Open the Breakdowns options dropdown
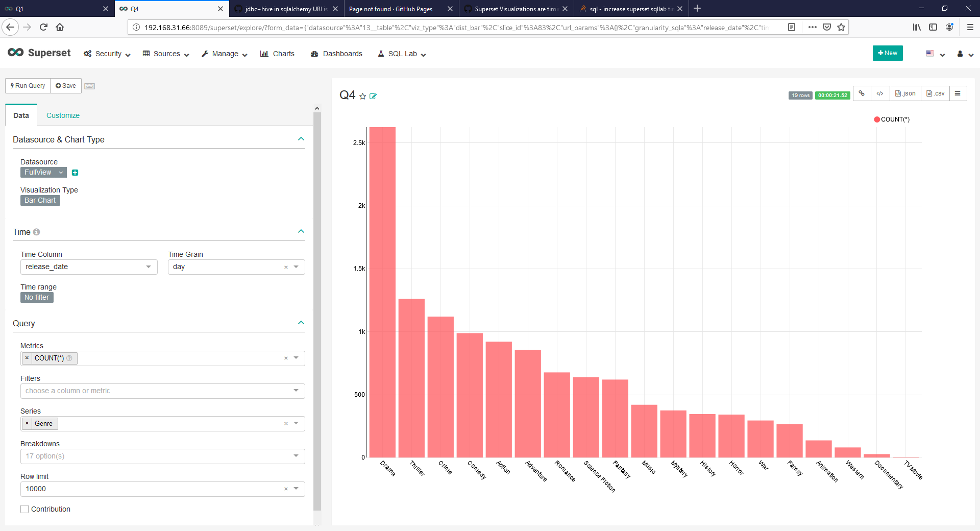980x531 pixels. point(162,456)
